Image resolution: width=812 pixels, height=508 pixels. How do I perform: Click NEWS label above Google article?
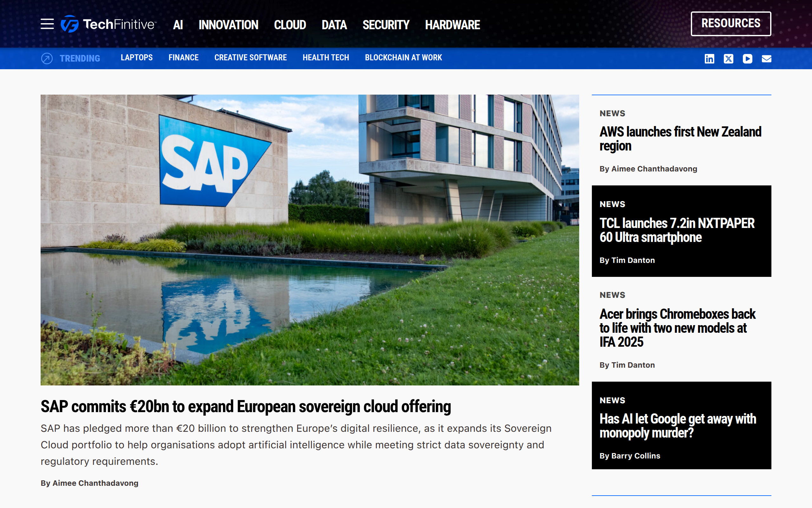pyautogui.click(x=612, y=400)
